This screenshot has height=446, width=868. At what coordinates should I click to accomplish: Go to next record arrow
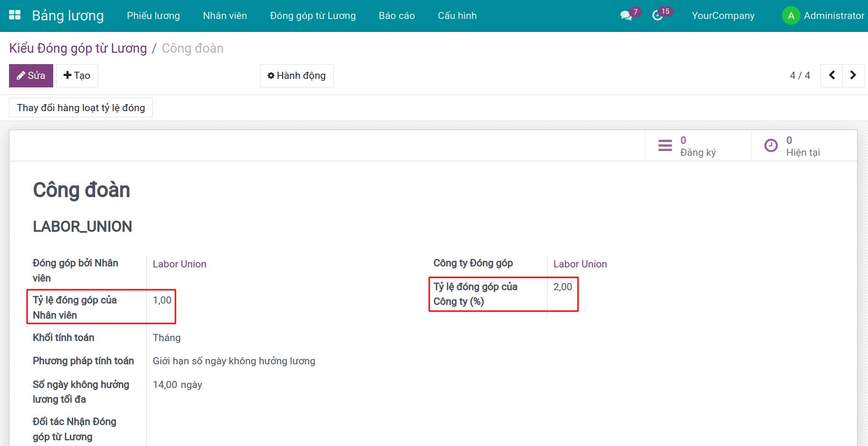853,76
